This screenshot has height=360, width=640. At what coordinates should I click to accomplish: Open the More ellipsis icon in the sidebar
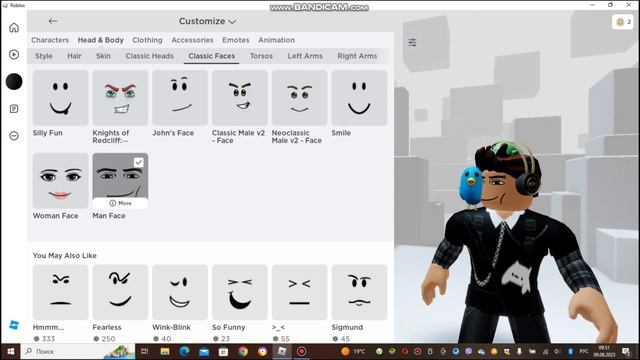(14, 136)
